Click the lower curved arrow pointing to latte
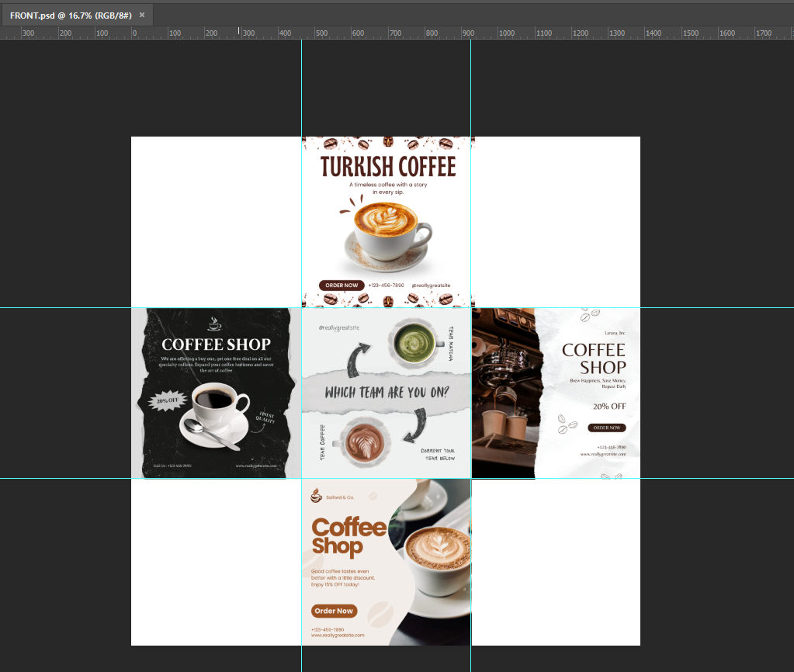794x672 pixels. pos(416,425)
